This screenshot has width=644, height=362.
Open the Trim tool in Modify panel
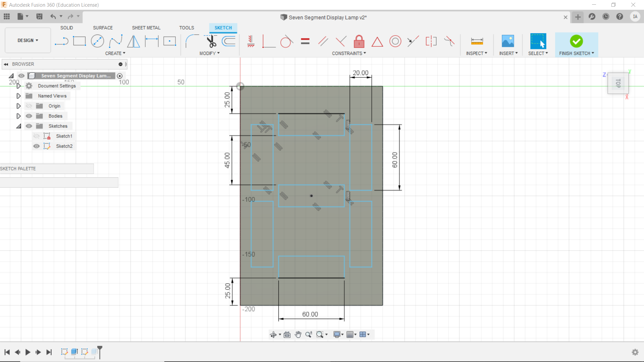click(211, 41)
